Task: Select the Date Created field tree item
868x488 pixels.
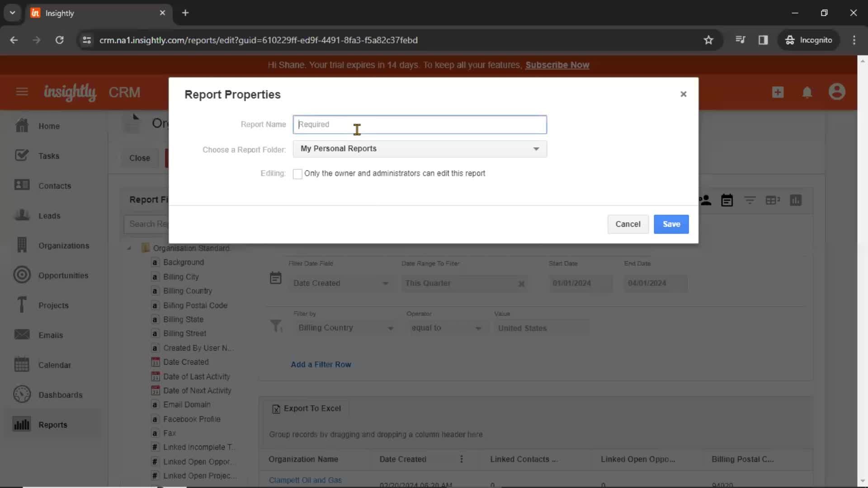Action: click(x=186, y=361)
